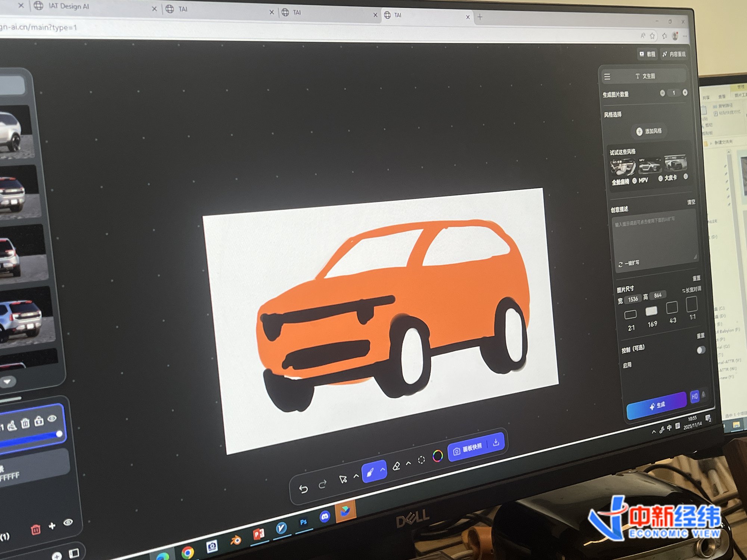The image size is (747, 560).
Task: Select the pointer selection tool
Action: click(343, 479)
